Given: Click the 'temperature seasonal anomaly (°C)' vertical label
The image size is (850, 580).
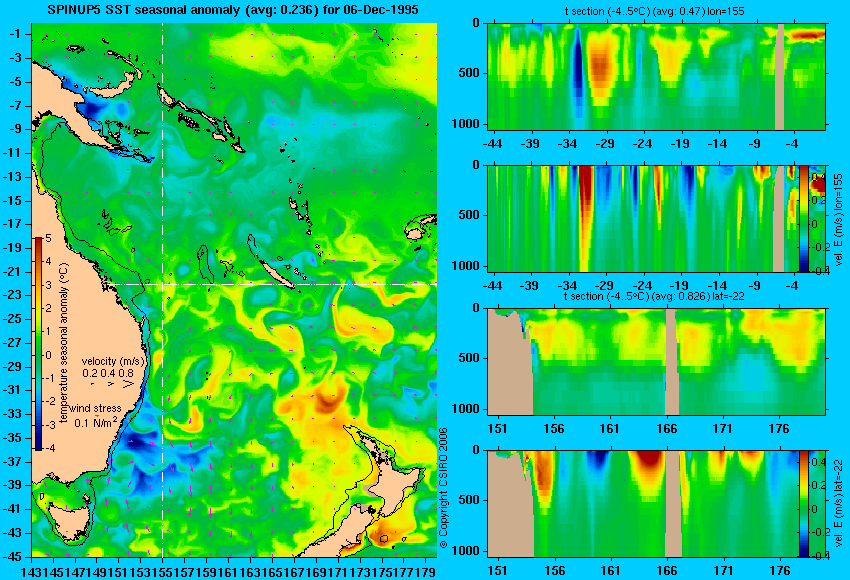Looking at the screenshot, I should [64, 343].
